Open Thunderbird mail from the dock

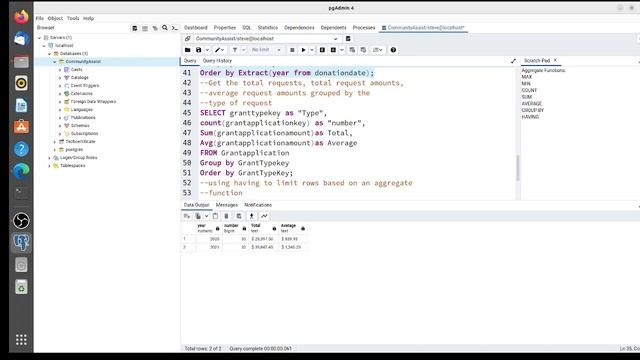pyautogui.click(x=21, y=39)
